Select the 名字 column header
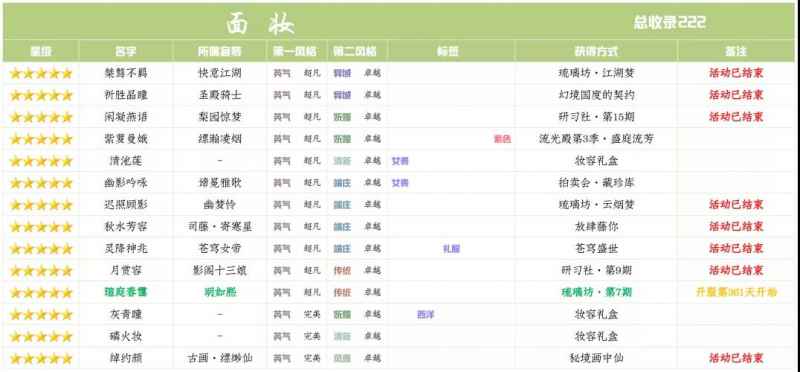Viewport: 800px width, 372px height. [x=126, y=52]
